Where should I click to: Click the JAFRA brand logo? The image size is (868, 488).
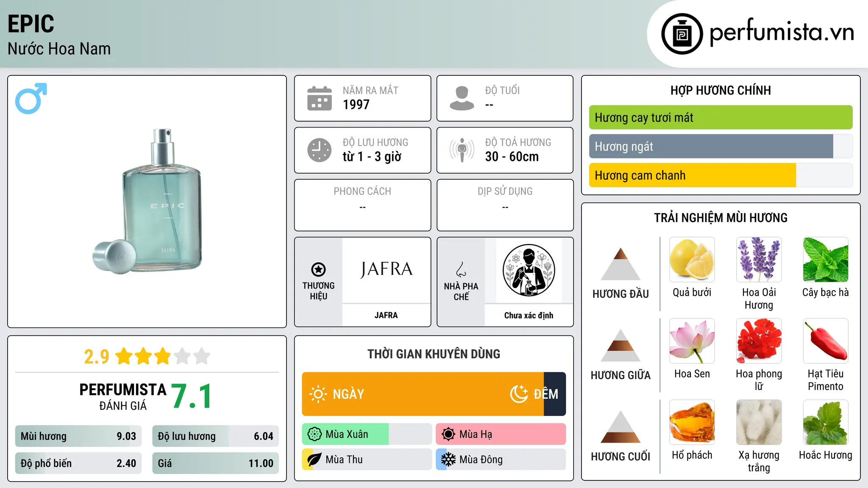386,269
